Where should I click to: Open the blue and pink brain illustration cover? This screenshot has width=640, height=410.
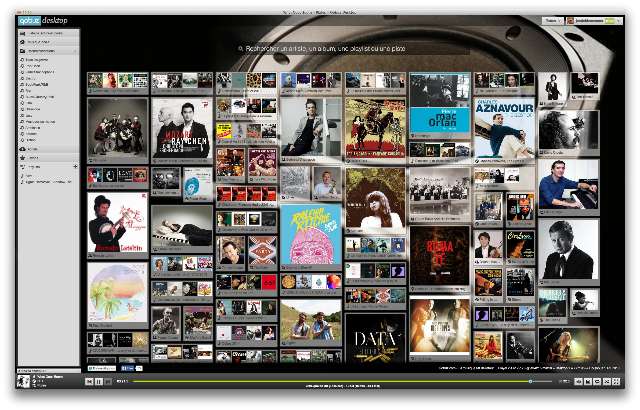[311, 235]
